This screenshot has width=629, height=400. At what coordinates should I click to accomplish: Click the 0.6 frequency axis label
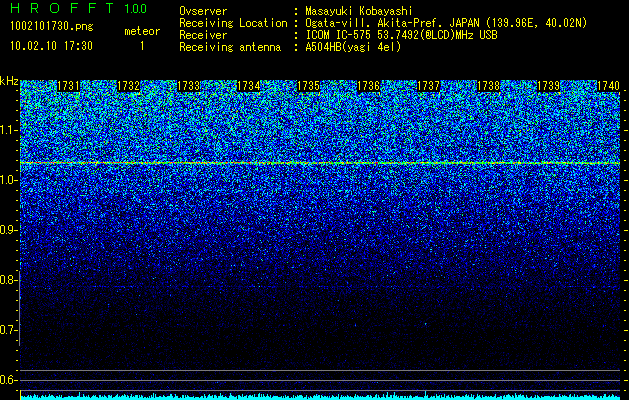[8, 380]
